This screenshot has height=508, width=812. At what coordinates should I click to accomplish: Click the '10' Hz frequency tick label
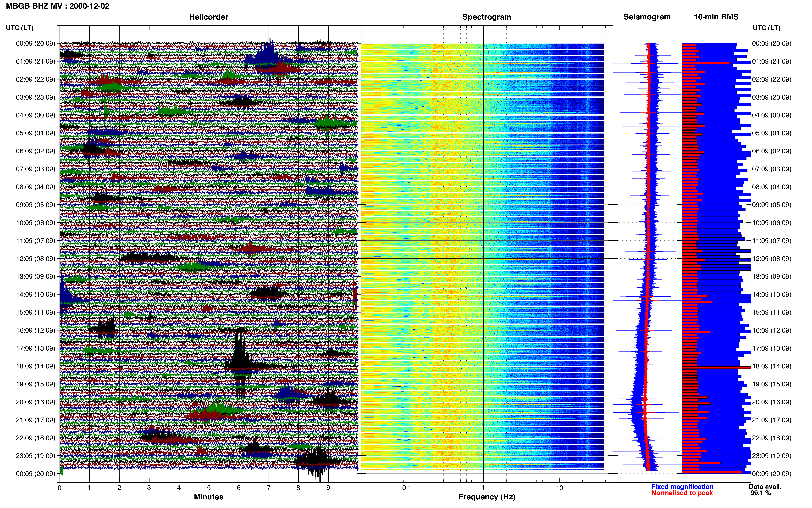point(559,487)
